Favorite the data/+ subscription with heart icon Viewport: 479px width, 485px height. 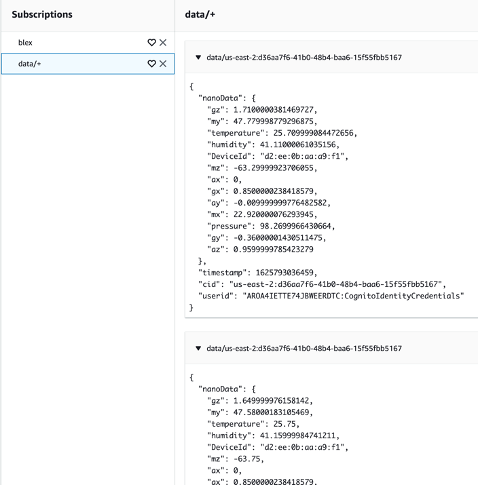[152, 64]
